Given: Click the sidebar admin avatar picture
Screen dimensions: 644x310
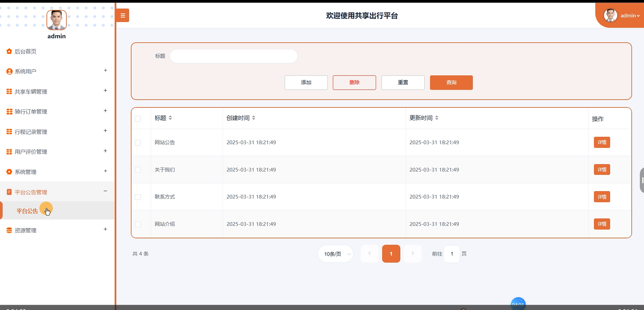Looking at the screenshot, I should pyautogui.click(x=57, y=20).
